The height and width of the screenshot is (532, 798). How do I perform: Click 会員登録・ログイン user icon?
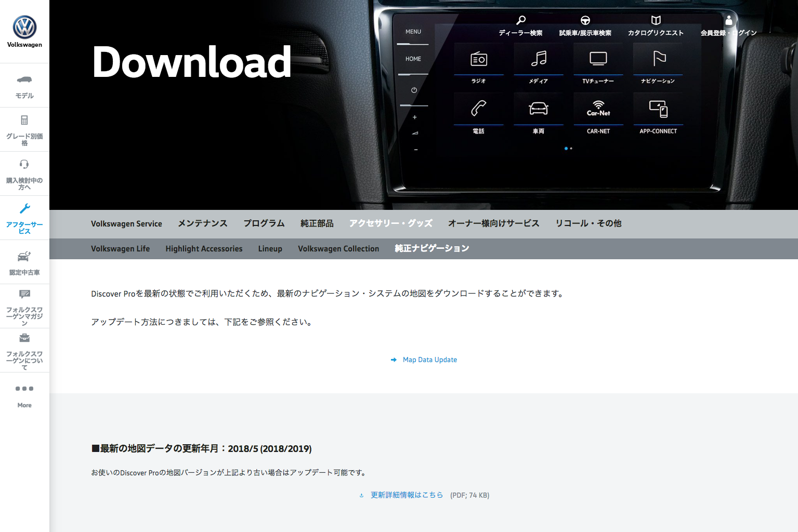coord(729,20)
